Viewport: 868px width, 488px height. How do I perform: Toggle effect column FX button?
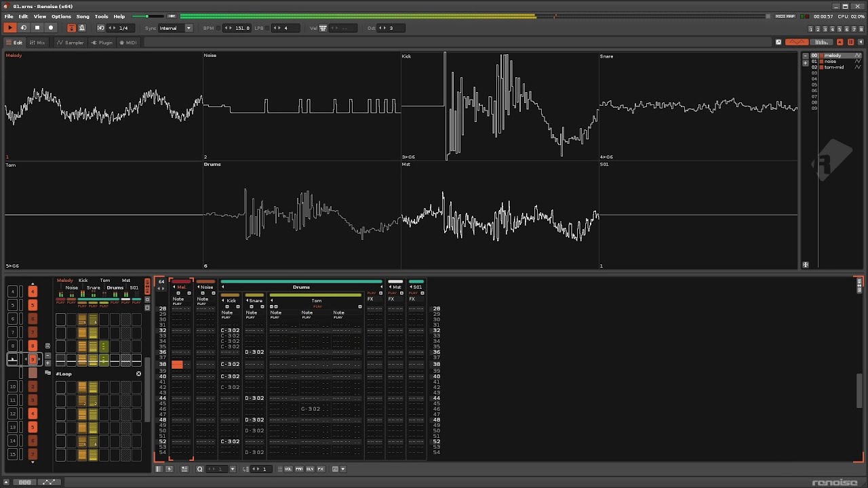pos(321,469)
